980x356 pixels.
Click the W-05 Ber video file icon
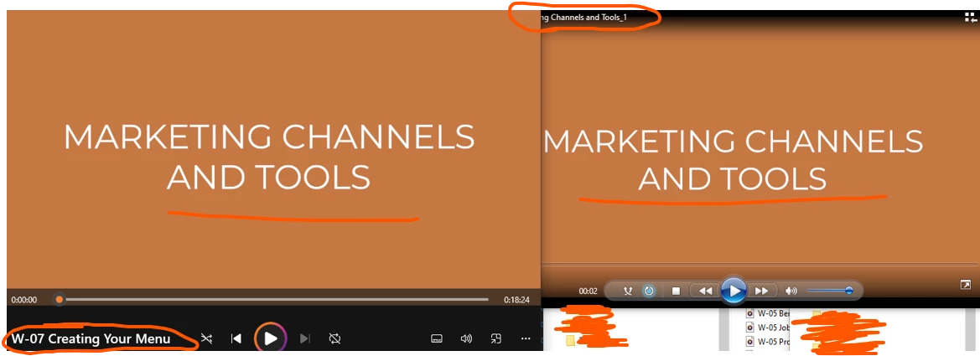tap(750, 312)
